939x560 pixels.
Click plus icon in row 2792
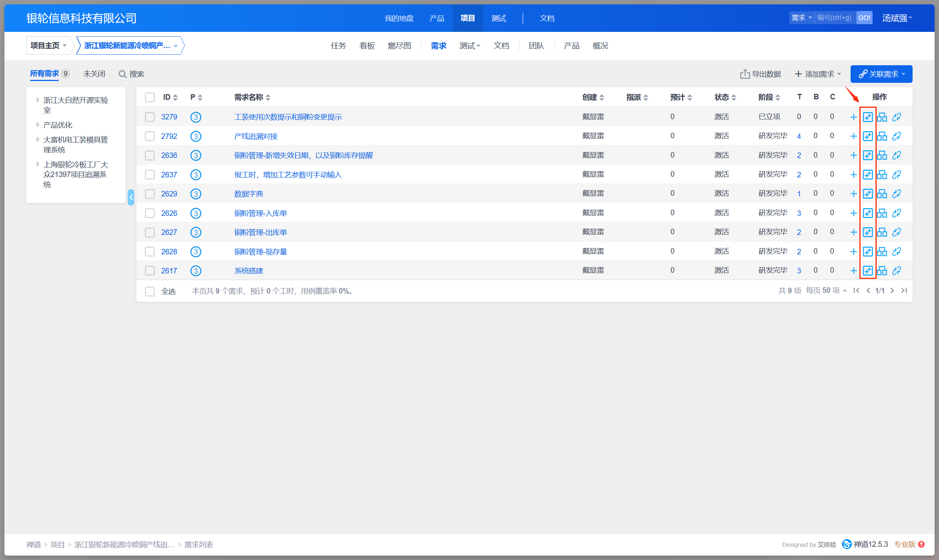pyautogui.click(x=853, y=136)
